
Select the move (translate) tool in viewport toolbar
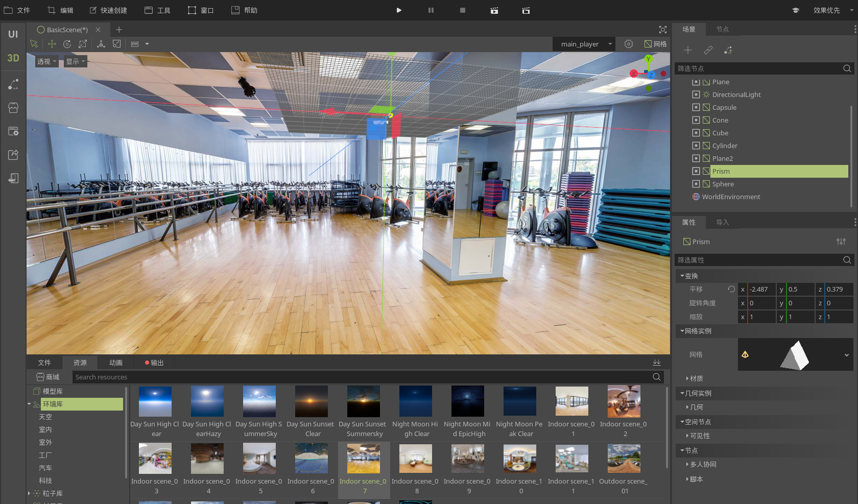[52, 44]
